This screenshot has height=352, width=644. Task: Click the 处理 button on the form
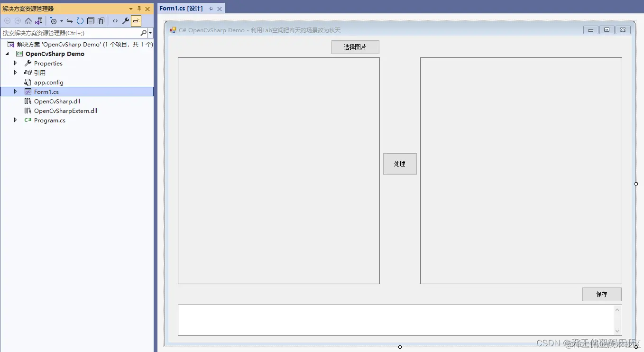tap(400, 164)
